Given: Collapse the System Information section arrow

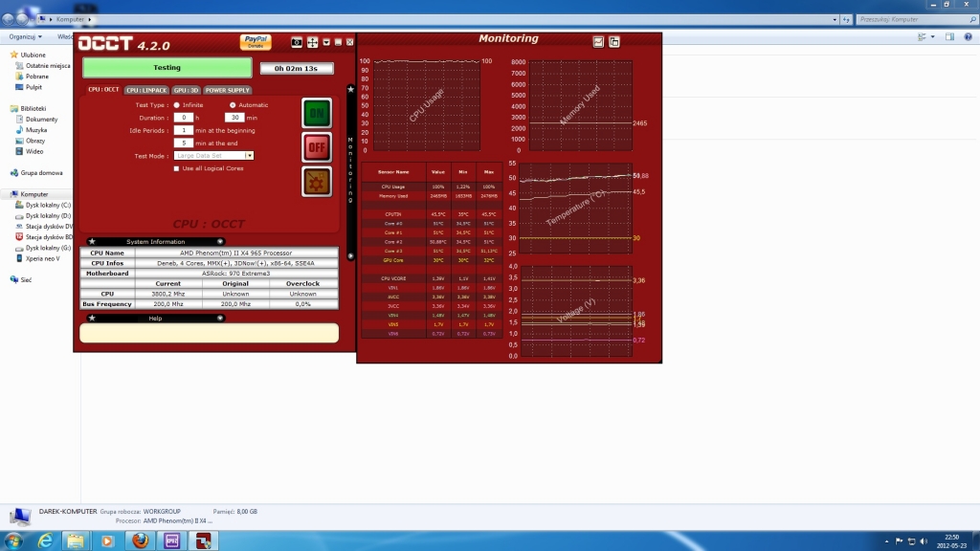Looking at the screenshot, I should pyautogui.click(x=220, y=241).
